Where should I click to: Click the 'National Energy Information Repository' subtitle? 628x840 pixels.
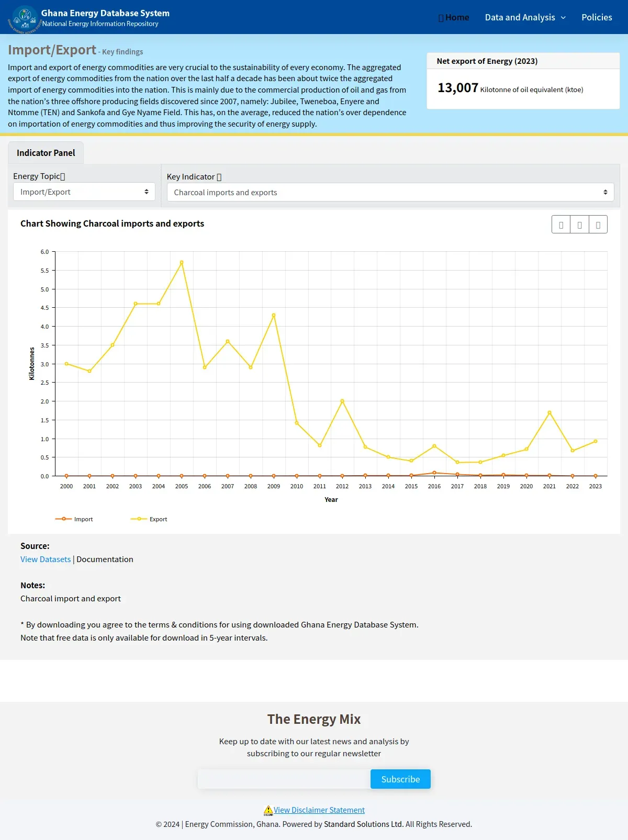coord(100,24)
